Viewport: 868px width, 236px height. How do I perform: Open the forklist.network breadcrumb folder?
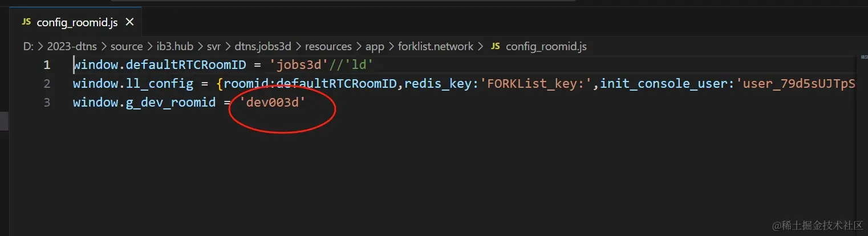point(436,46)
